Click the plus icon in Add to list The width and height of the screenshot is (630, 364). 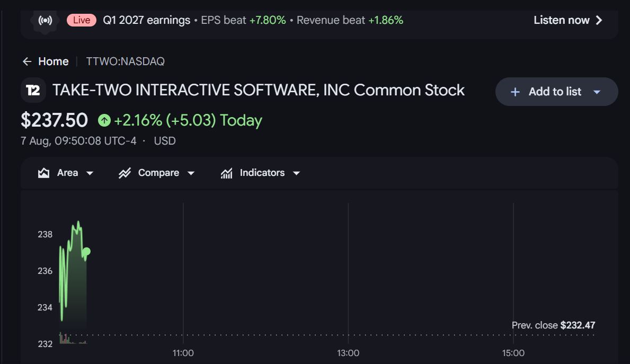coord(515,92)
